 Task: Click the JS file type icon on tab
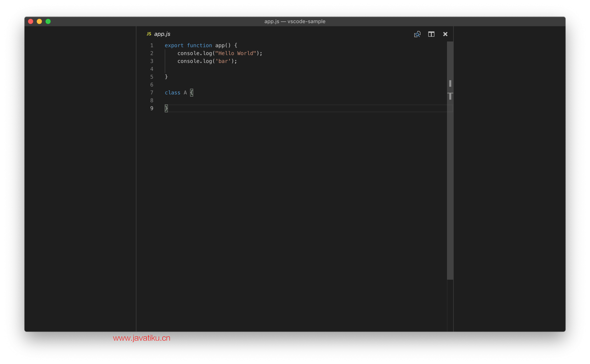point(149,34)
